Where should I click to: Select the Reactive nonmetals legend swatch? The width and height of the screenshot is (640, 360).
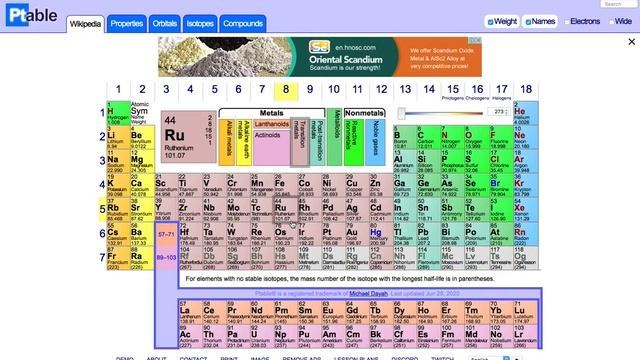(x=353, y=142)
